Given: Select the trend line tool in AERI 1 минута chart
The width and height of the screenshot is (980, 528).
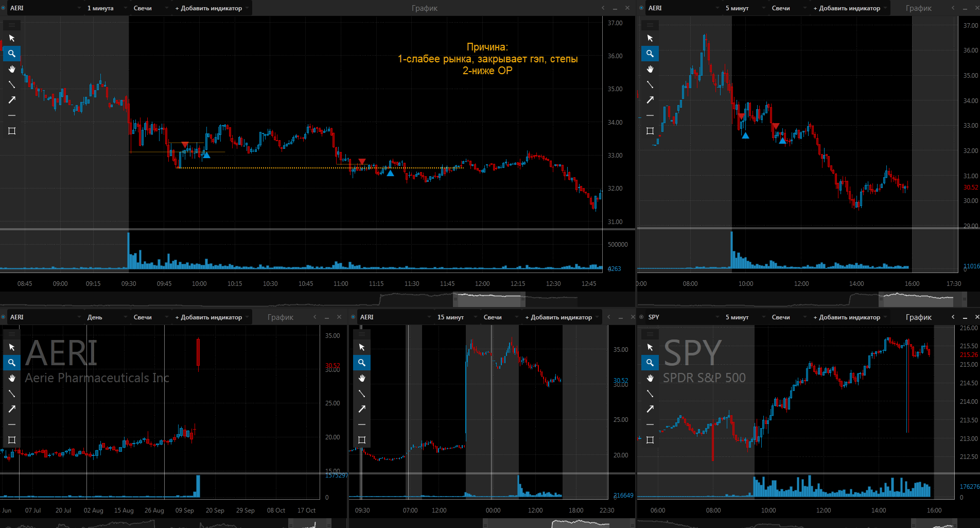Looking at the screenshot, I should coord(12,84).
